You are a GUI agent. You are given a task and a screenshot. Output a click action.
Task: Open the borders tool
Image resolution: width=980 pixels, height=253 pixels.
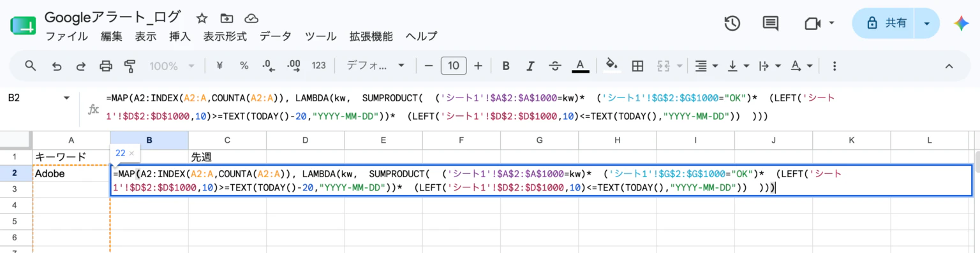[637, 66]
